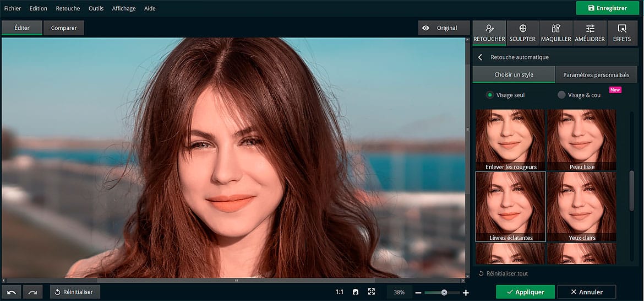Click the zoom slider handle
The width and height of the screenshot is (644, 301).
click(x=444, y=292)
